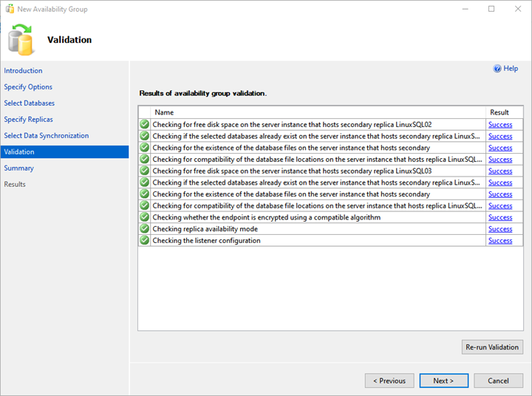Select row 'Checking whether the endpoint is encrypted'
Viewport: 532px width, 396px height.
pyautogui.click(x=331, y=217)
